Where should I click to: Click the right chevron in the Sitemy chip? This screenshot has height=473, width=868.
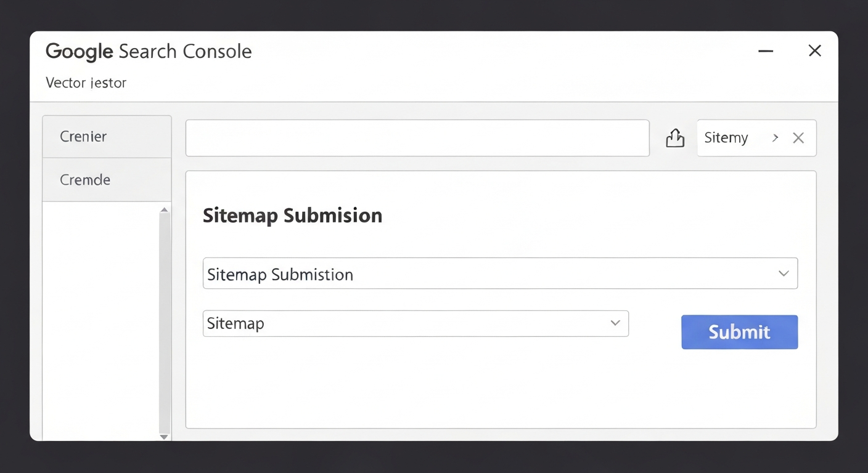[x=776, y=138]
